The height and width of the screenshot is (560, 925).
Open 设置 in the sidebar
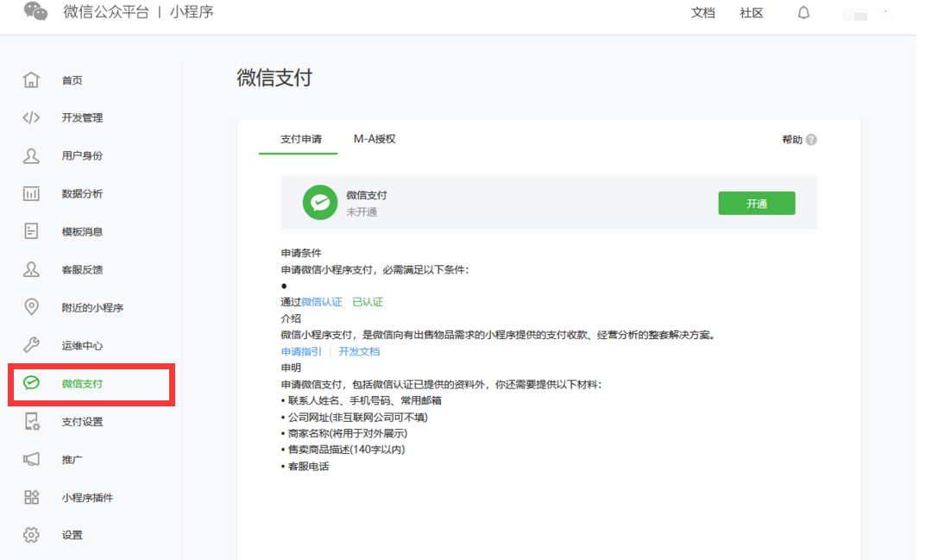click(72, 535)
